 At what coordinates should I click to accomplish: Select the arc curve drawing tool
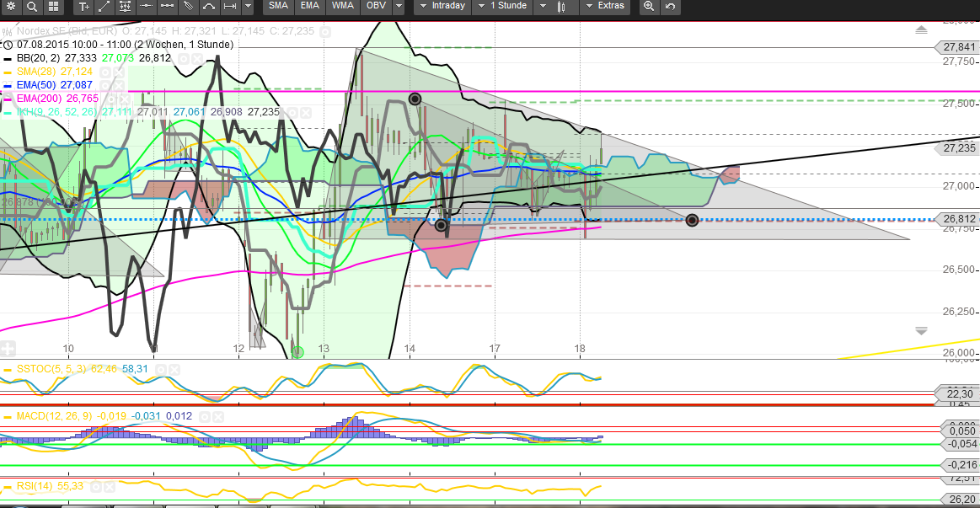209,6
